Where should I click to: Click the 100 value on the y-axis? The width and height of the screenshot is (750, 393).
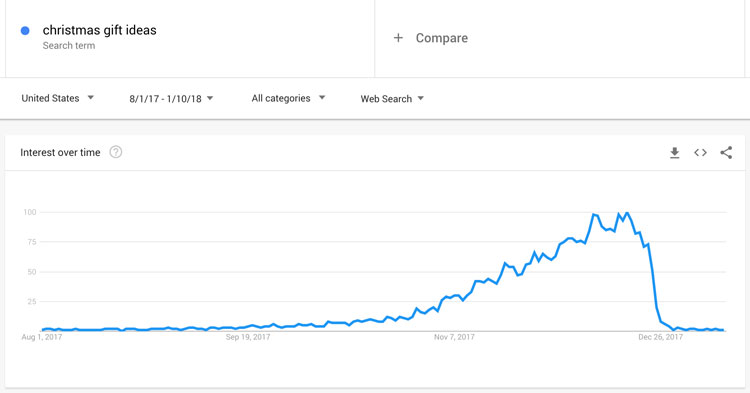click(x=30, y=212)
